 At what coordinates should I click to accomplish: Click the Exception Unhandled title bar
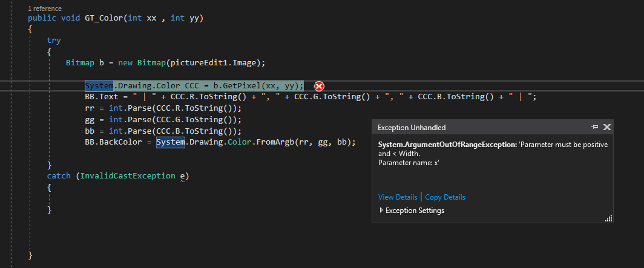[454, 127]
